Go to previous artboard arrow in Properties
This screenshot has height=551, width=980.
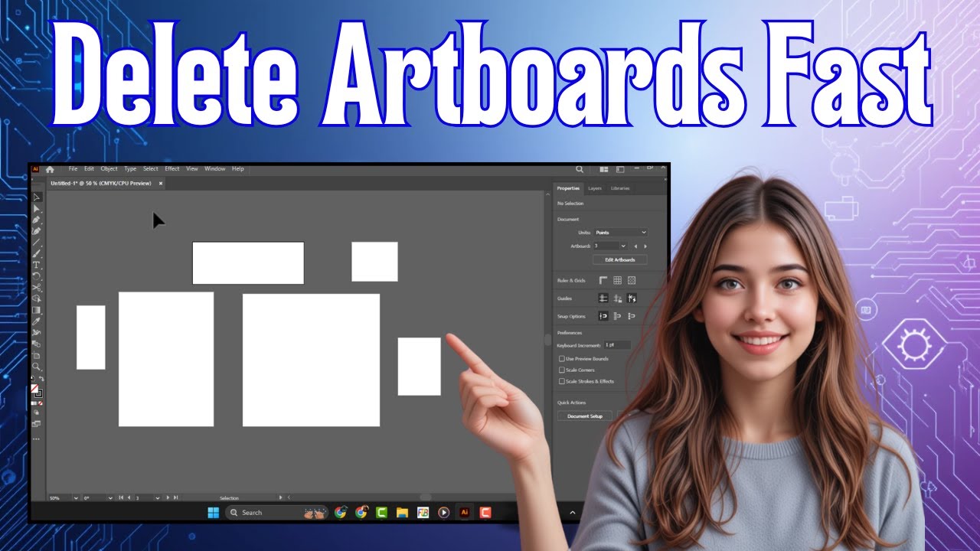point(635,246)
